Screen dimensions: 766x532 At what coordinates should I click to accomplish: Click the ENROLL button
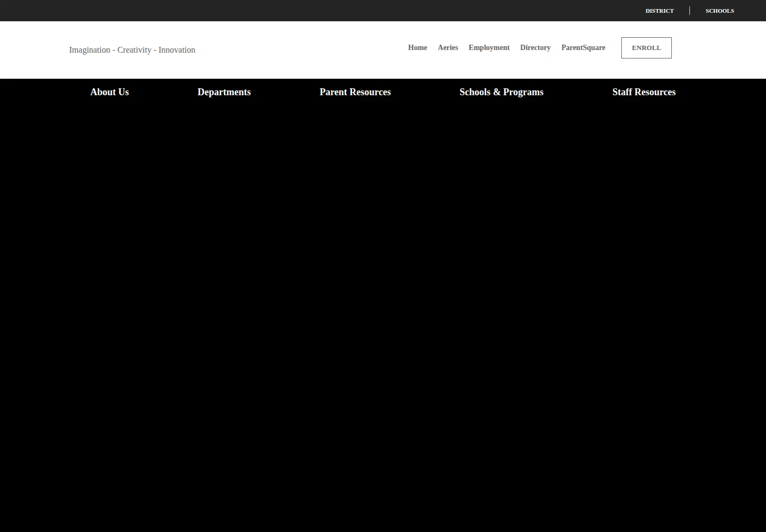646,48
